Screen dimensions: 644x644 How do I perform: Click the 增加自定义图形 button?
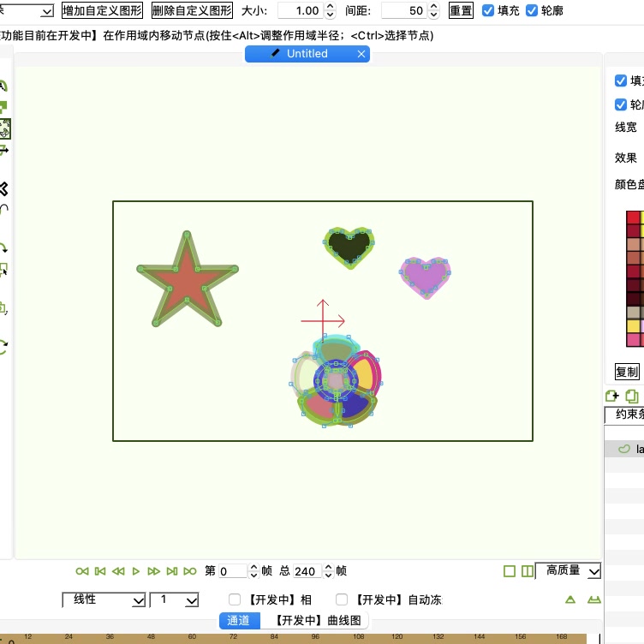tap(102, 11)
